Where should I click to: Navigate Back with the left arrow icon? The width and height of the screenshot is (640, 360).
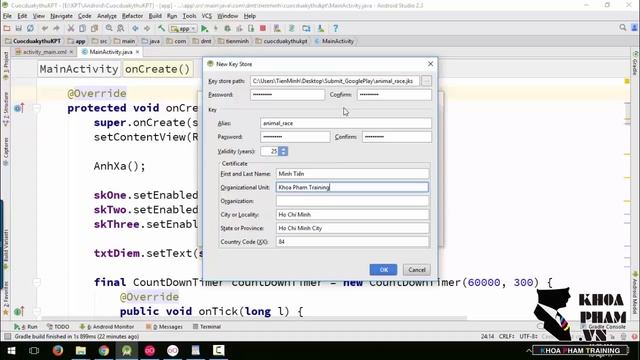[135, 28]
